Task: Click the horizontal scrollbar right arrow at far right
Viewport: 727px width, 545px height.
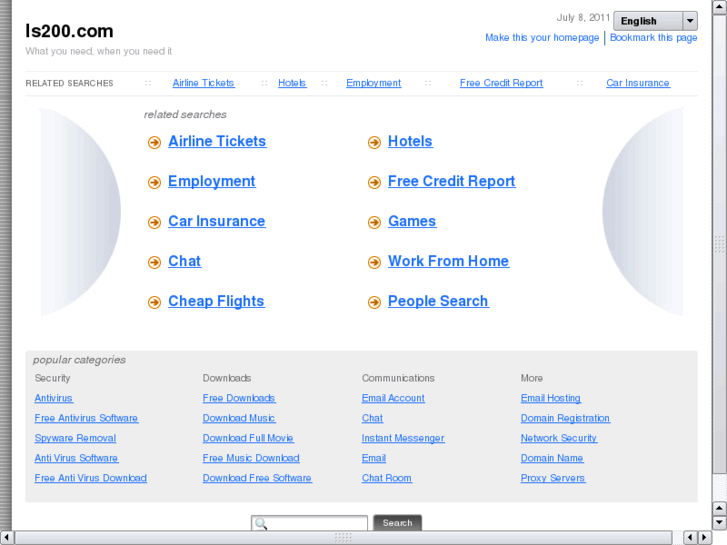Action: (705, 537)
